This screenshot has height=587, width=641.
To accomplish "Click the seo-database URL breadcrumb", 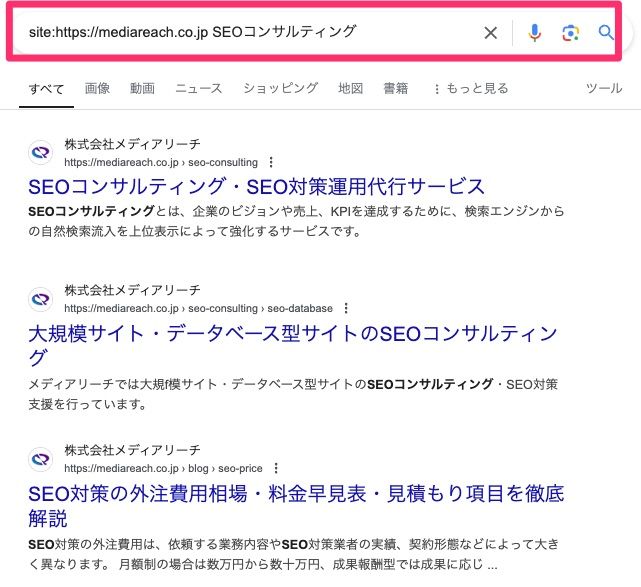I will coord(199,308).
